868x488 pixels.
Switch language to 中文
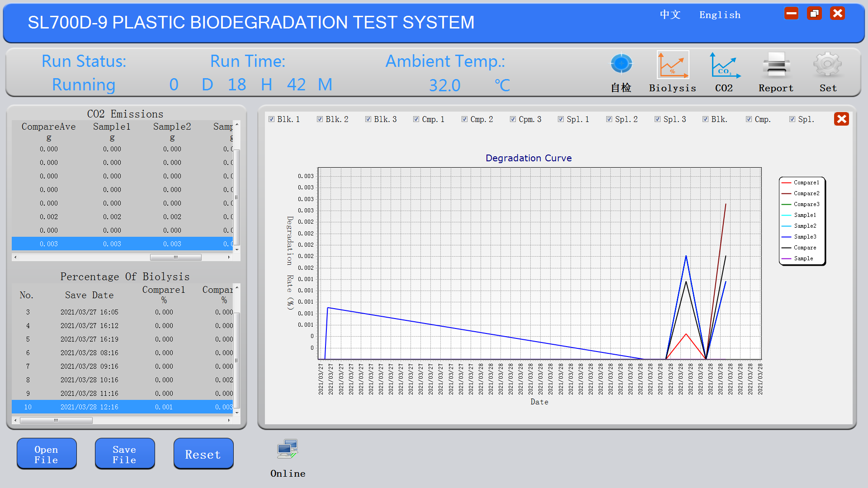coord(670,15)
